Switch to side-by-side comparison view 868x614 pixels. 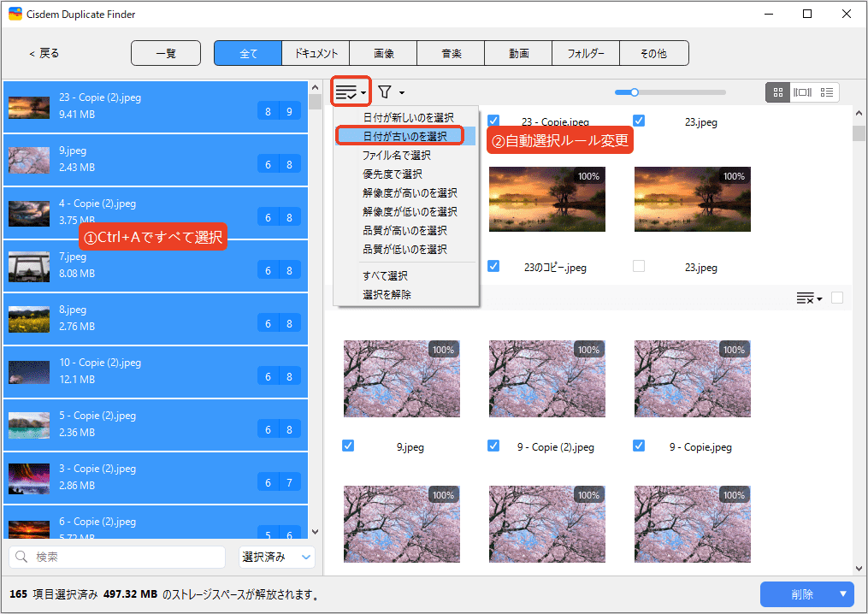802,92
